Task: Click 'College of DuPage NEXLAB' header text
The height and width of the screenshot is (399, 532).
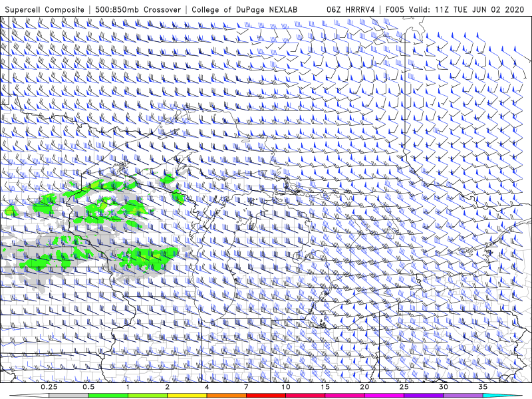Action: pos(244,9)
